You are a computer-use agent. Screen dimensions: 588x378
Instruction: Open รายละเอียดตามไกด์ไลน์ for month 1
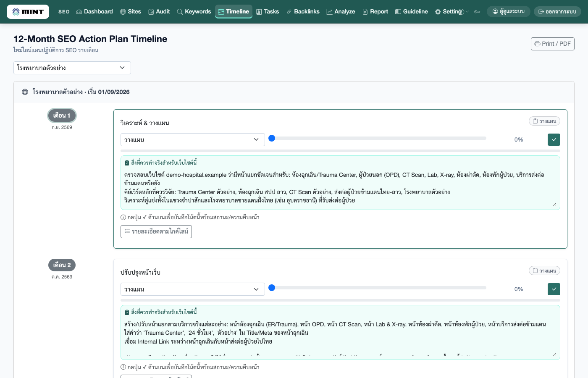156,231
